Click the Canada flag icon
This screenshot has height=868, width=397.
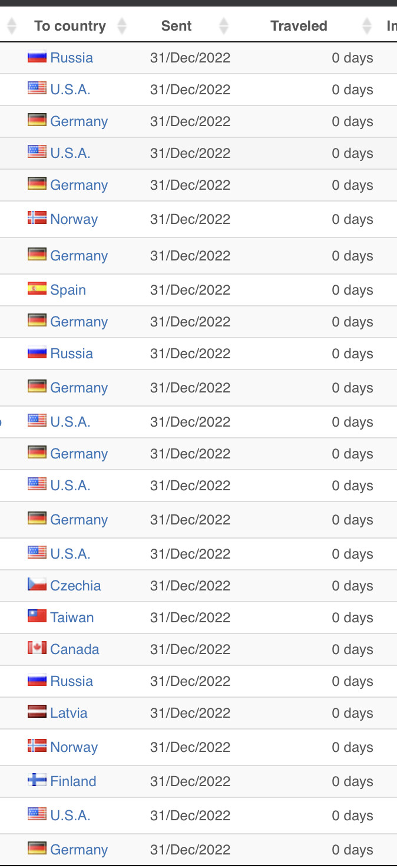(x=37, y=648)
